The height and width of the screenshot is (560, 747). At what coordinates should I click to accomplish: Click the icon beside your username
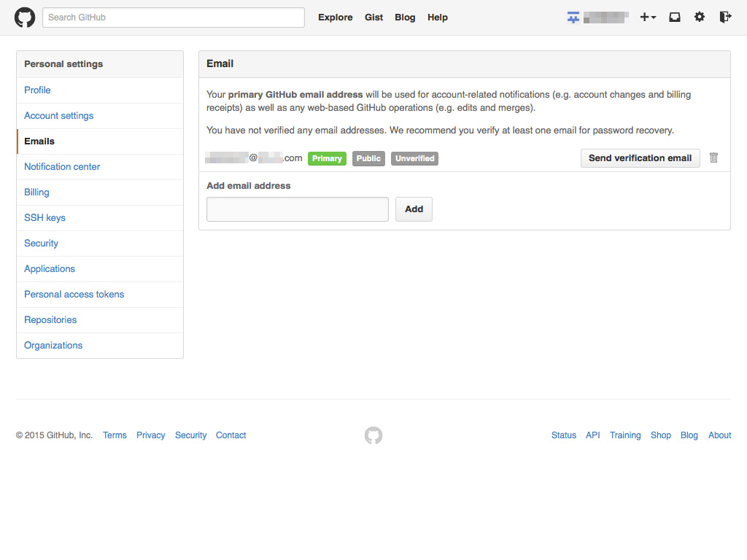(573, 17)
